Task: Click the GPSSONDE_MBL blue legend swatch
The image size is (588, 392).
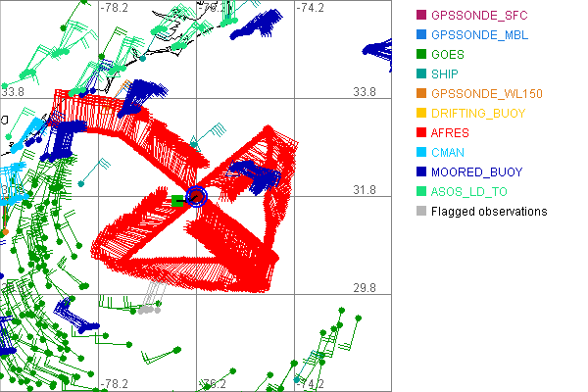Action: (421, 35)
